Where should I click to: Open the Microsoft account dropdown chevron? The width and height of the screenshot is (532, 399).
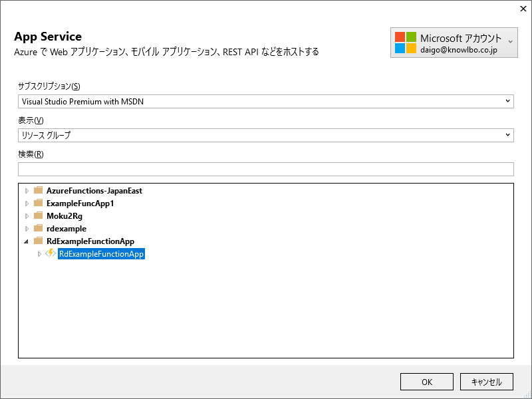click(x=510, y=42)
